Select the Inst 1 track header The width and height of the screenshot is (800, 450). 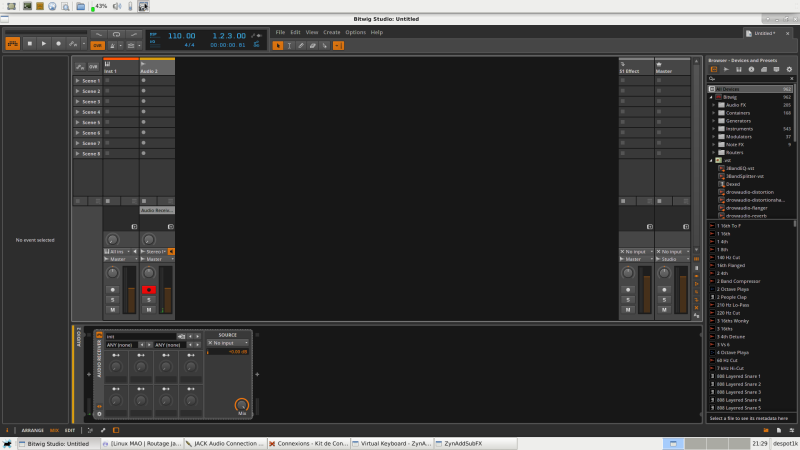pos(121,67)
